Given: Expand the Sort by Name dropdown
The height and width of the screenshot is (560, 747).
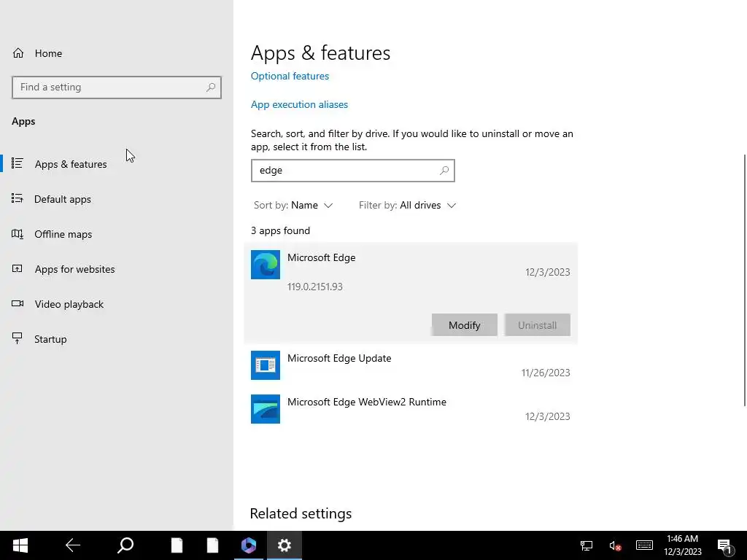Looking at the screenshot, I should pyautogui.click(x=293, y=205).
